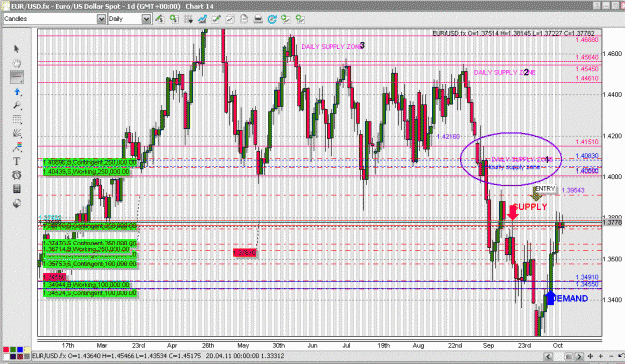Select the magnifier zoom tool

click(16, 106)
